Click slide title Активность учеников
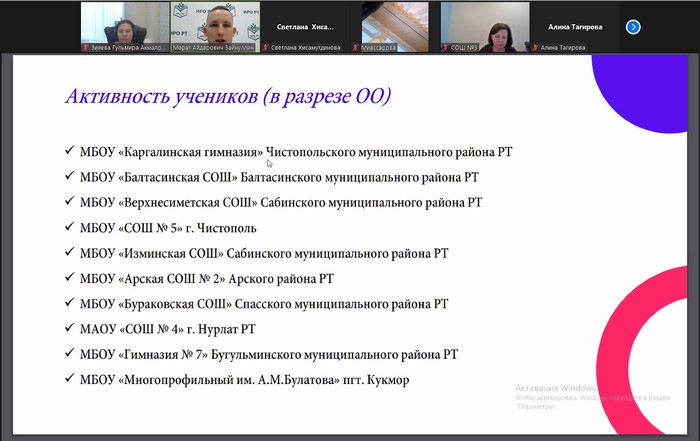Viewport: 700px width, 441px height. 228,96
